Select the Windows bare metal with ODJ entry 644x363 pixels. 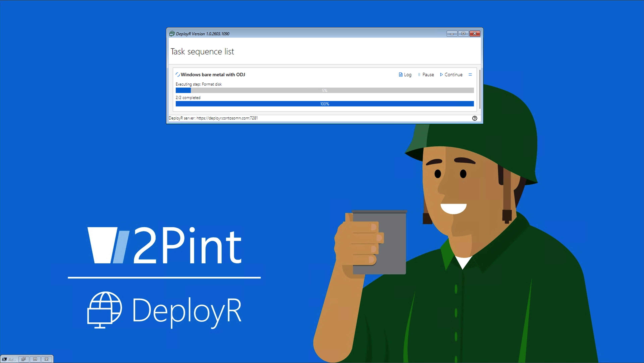click(213, 74)
